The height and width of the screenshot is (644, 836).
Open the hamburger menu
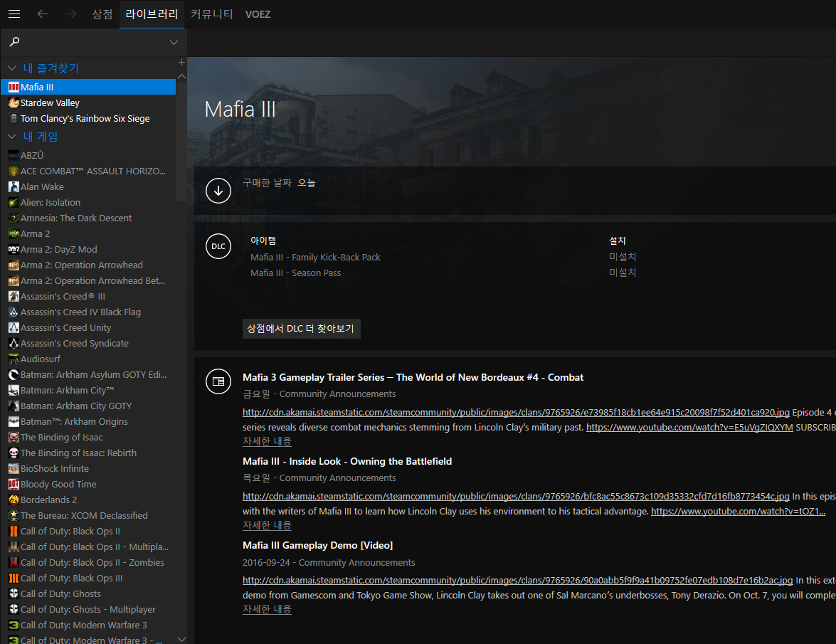(x=14, y=14)
